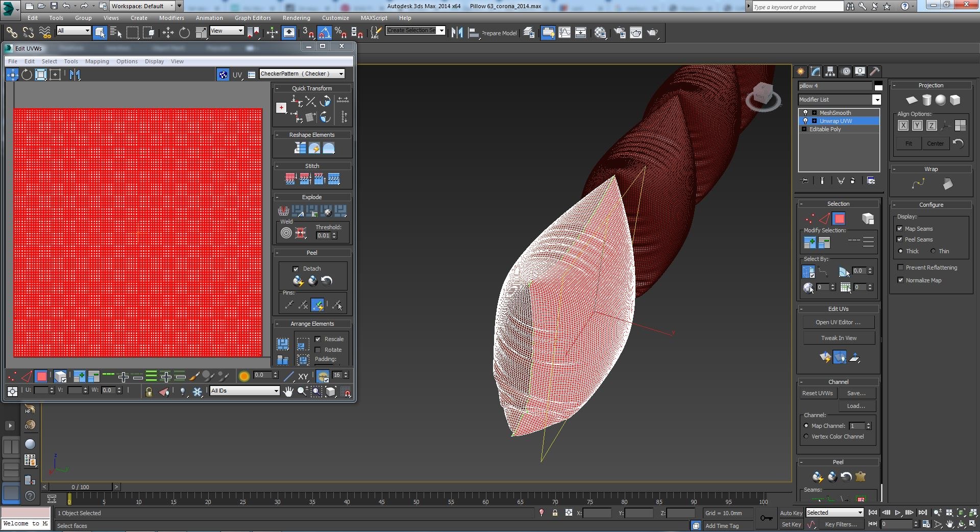Select the Scale tool in Edit UVWs toolbar
Image resolution: width=980 pixels, height=532 pixels.
(x=41, y=75)
